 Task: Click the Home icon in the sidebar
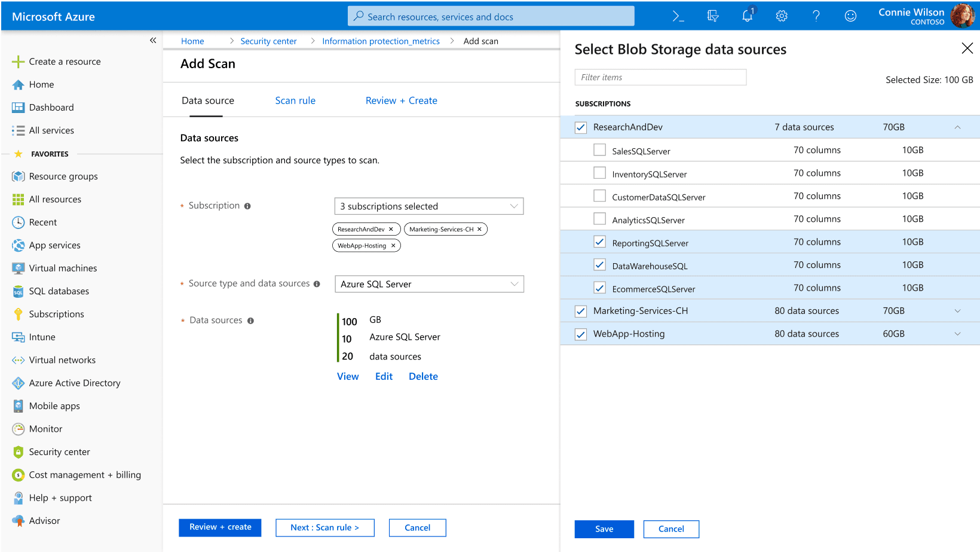tap(19, 85)
